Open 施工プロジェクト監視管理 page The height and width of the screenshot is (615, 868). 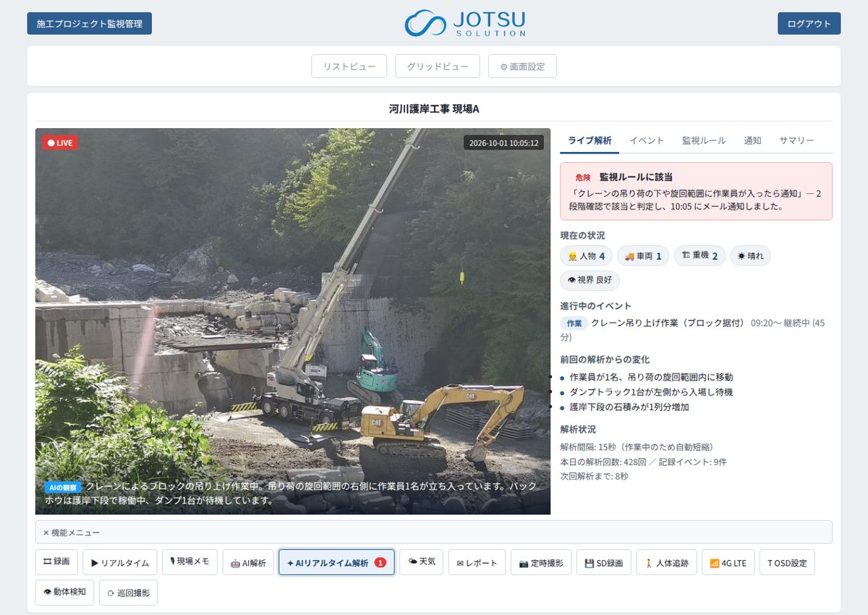point(90,23)
